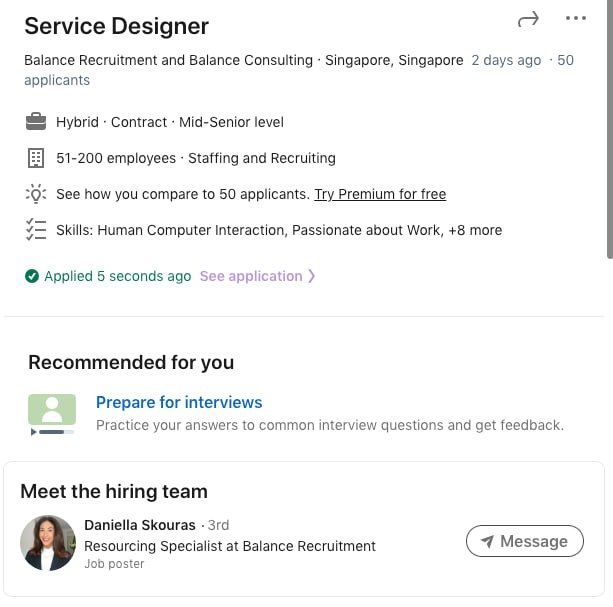Expand application chevron next to See application
The image size is (613, 607).
click(312, 276)
